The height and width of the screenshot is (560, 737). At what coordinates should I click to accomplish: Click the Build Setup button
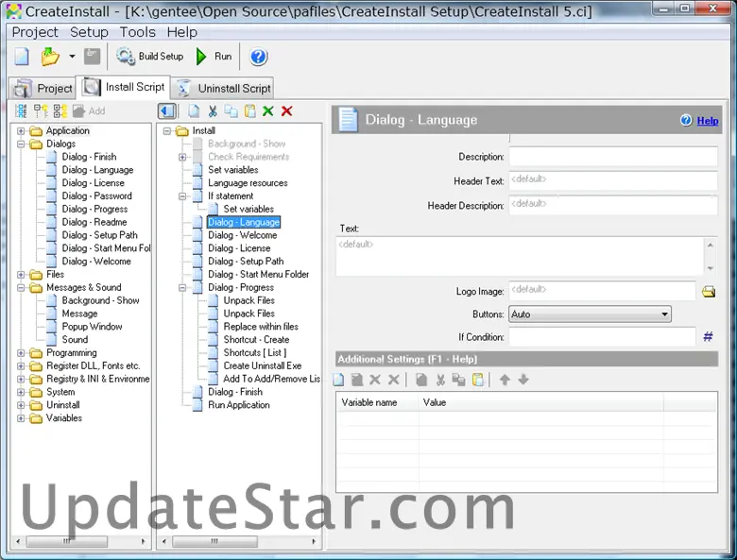(150, 57)
